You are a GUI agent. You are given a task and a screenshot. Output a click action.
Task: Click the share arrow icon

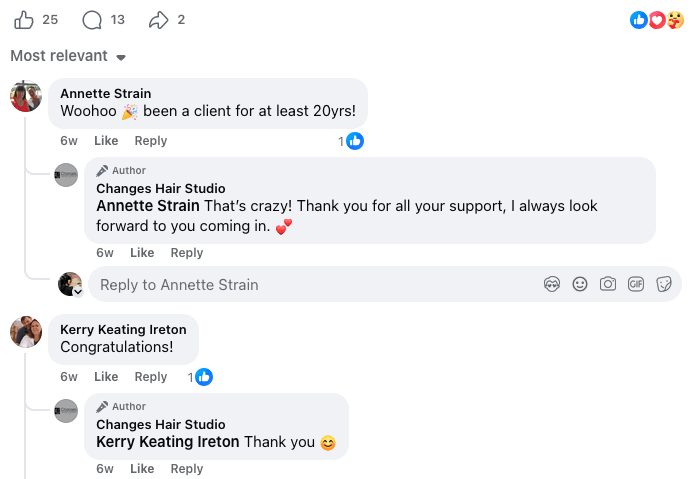[159, 20]
